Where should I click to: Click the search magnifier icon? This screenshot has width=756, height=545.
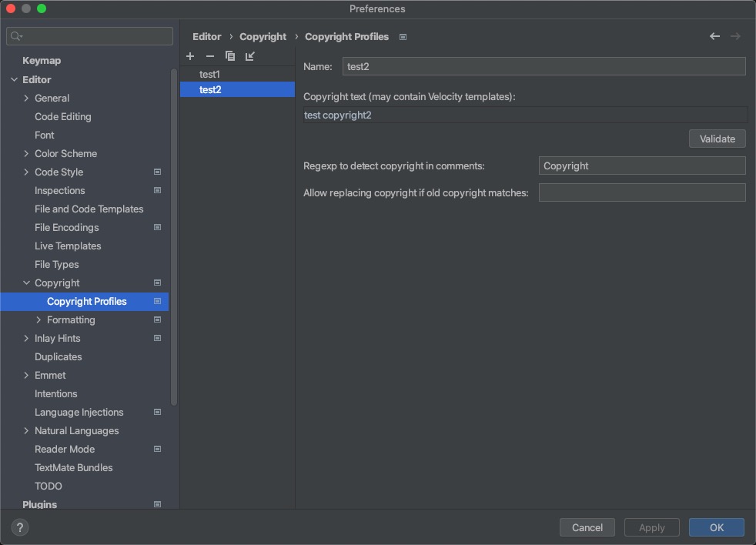(x=15, y=36)
